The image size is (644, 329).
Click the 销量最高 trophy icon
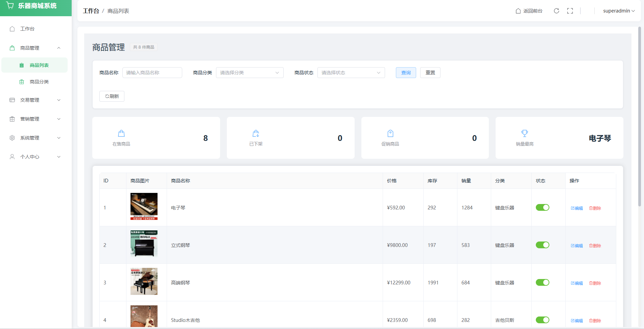[x=525, y=133]
